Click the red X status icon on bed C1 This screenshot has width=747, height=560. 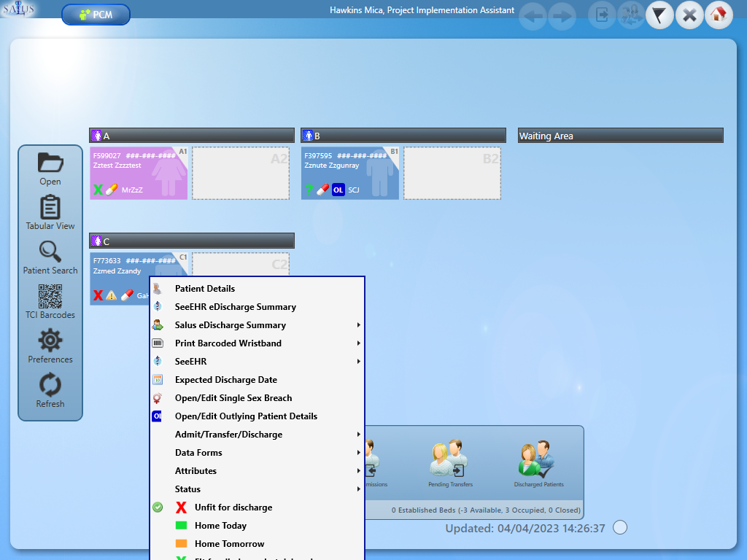tap(98, 295)
